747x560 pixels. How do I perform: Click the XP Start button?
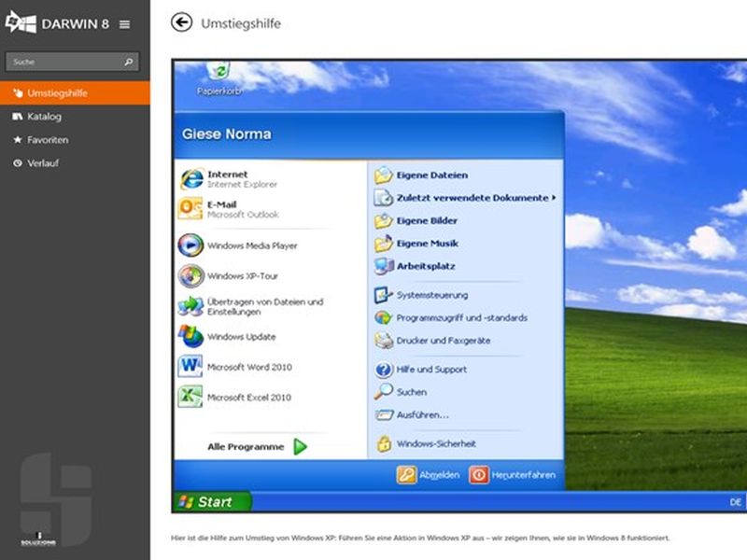tap(212, 501)
